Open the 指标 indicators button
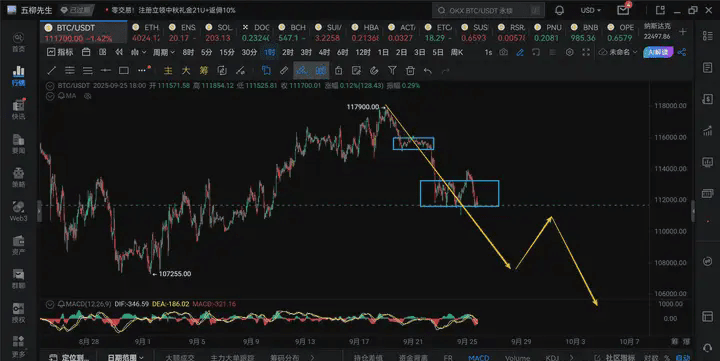This screenshot has height=361, width=720. pyautogui.click(x=60, y=52)
